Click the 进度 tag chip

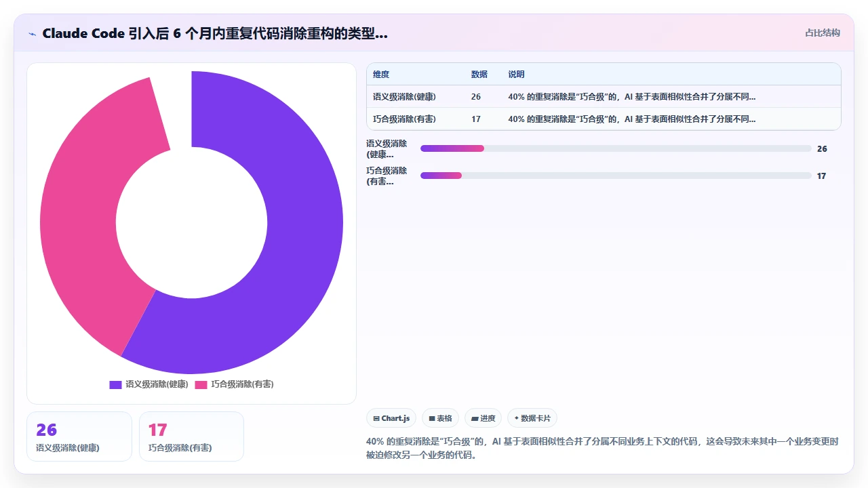click(483, 418)
